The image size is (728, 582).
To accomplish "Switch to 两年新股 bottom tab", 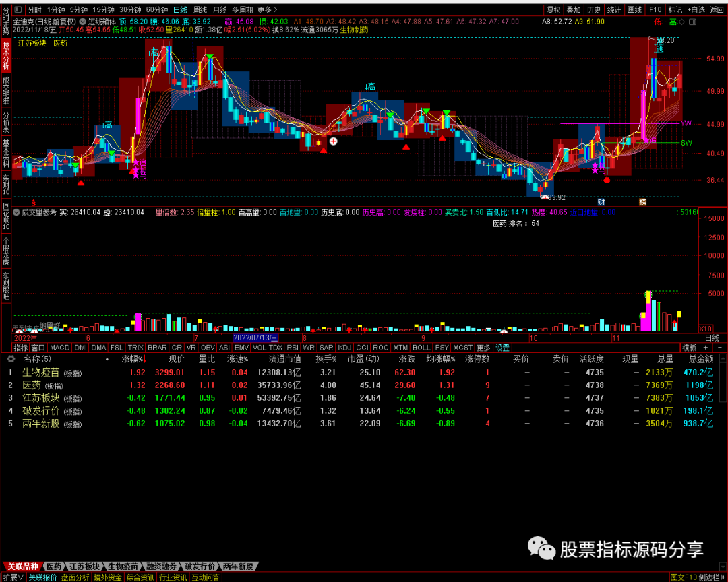I will pos(238,567).
